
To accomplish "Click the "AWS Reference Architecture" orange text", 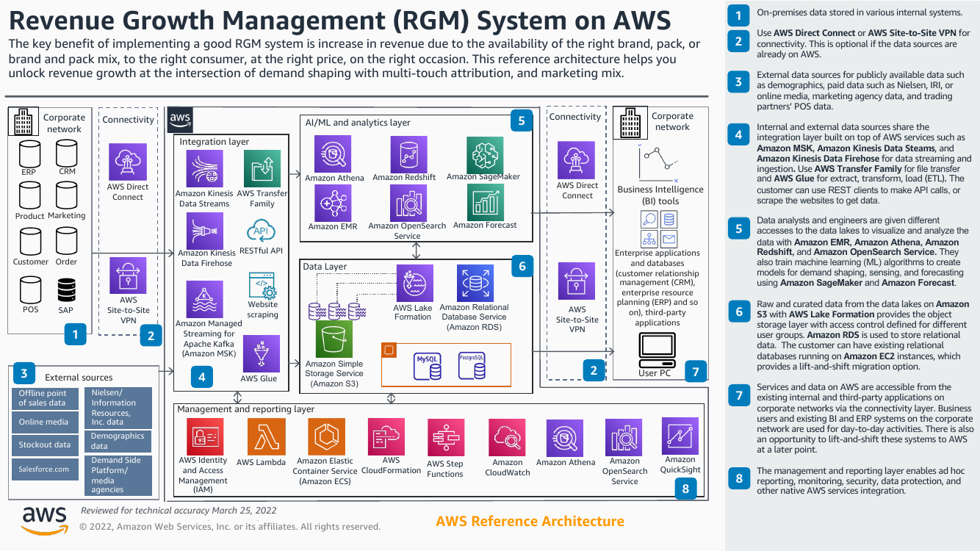I will coord(530,522).
